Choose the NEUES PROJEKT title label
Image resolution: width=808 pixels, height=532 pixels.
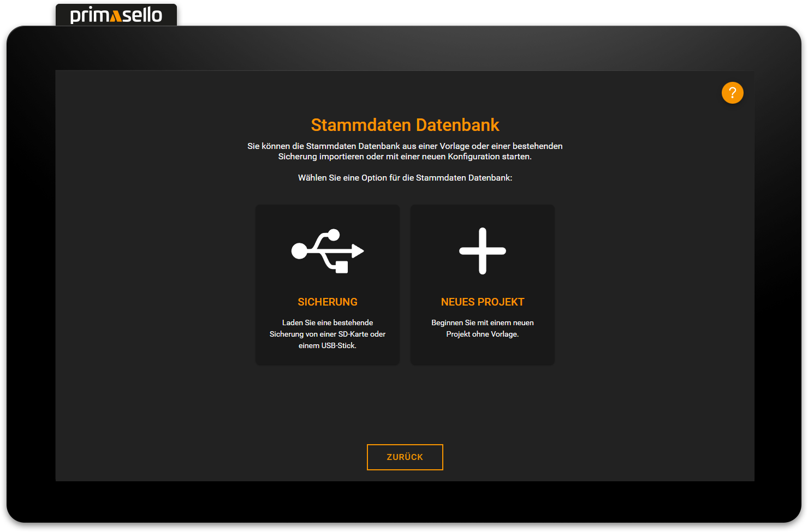[482, 302]
